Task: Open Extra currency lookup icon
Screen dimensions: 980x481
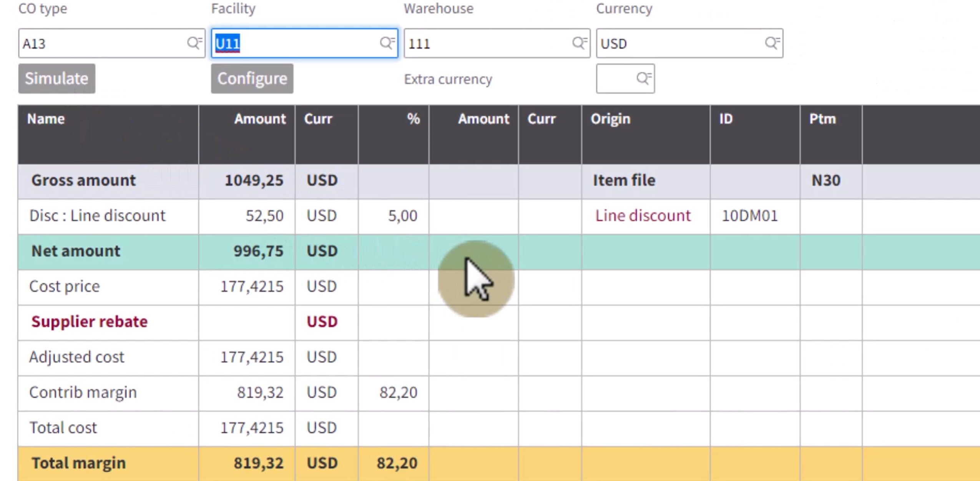Action: coord(644,78)
